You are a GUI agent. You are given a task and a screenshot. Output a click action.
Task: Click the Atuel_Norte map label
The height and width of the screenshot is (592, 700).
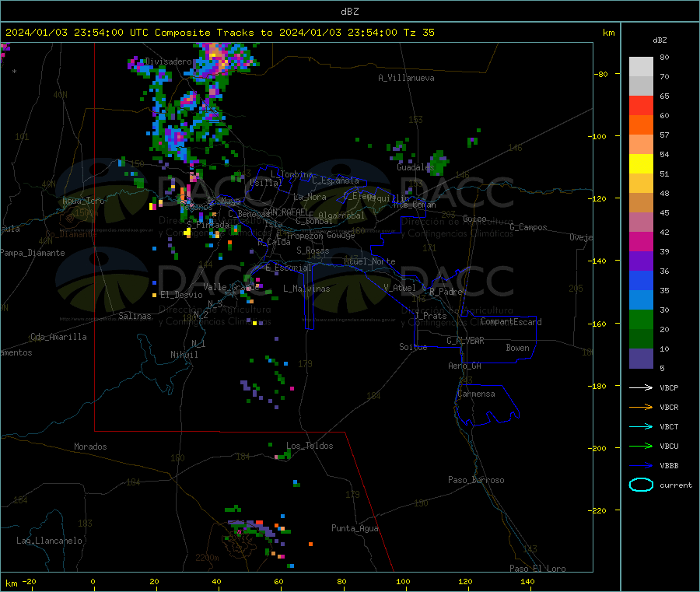pyautogui.click(x=369, y=261)
